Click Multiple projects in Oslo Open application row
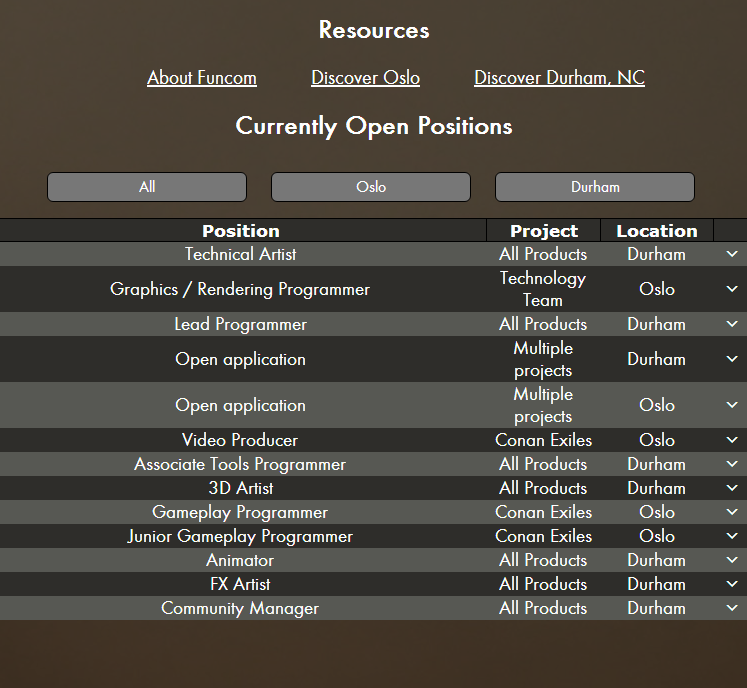This screenshot has height=688, width=747. tap(543, 405)
